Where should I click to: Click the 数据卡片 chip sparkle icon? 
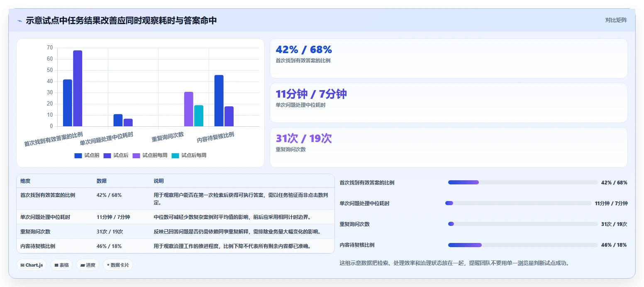point(108,265)
